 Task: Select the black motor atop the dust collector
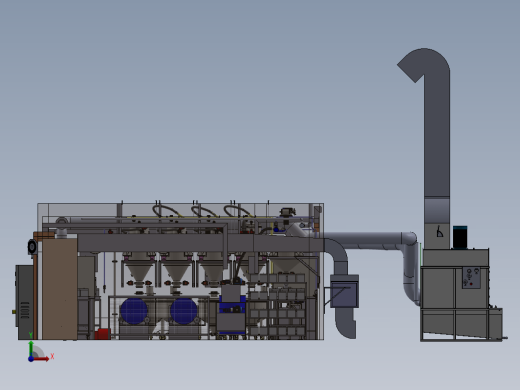tap(460, 237)
